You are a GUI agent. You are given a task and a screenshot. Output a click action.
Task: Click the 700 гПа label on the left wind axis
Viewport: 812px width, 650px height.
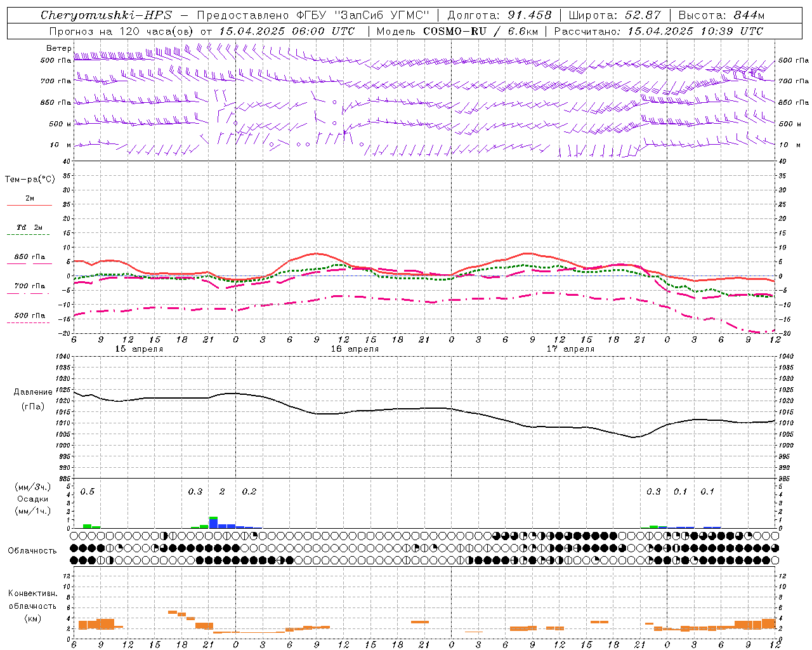pyautogui.click(x=56, y=81)
